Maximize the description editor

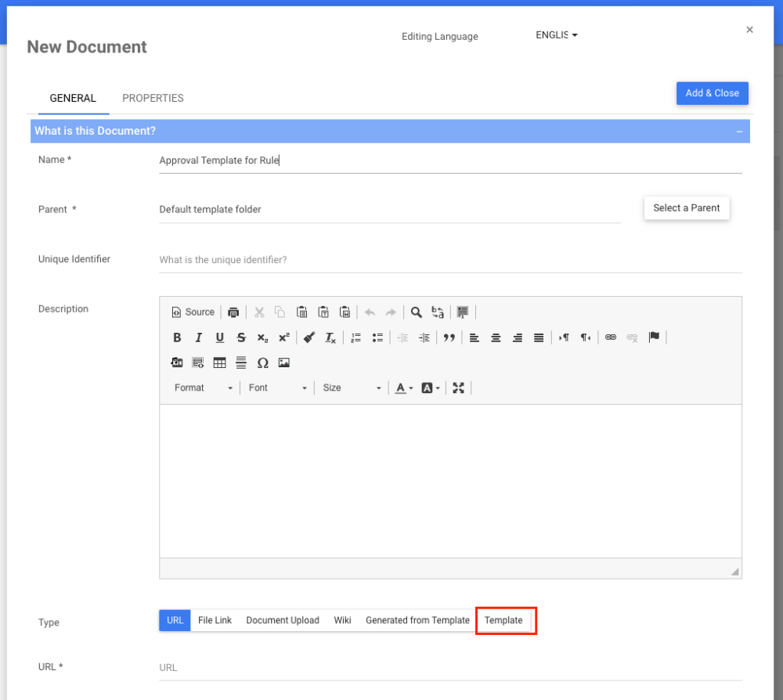click(459, 388)
